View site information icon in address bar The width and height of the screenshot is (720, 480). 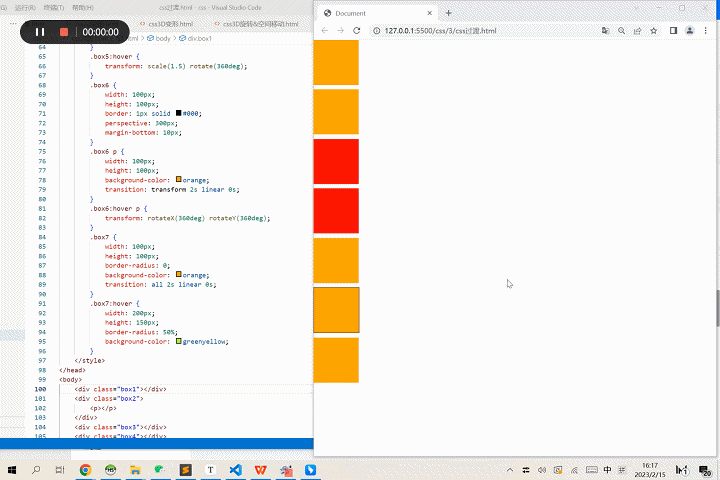(x=377, y=31)
